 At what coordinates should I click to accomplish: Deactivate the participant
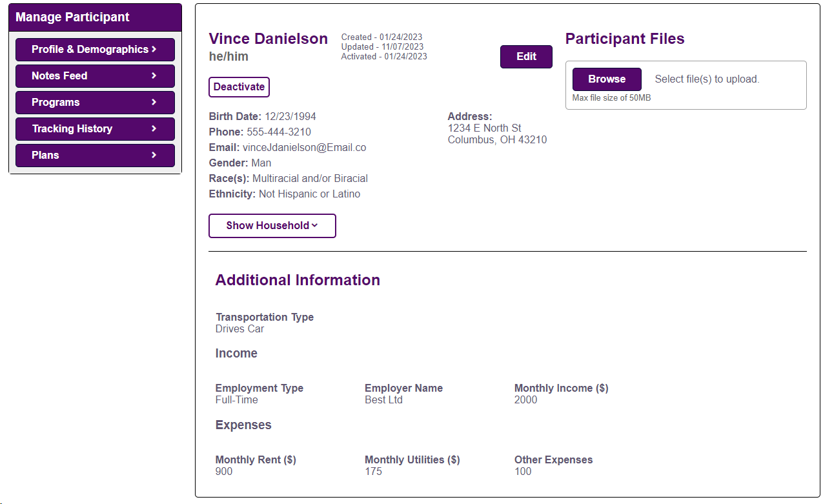coord(239,87)
